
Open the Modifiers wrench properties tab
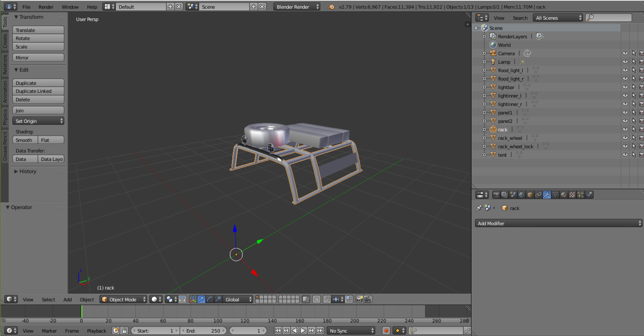(x=547, y=195)
